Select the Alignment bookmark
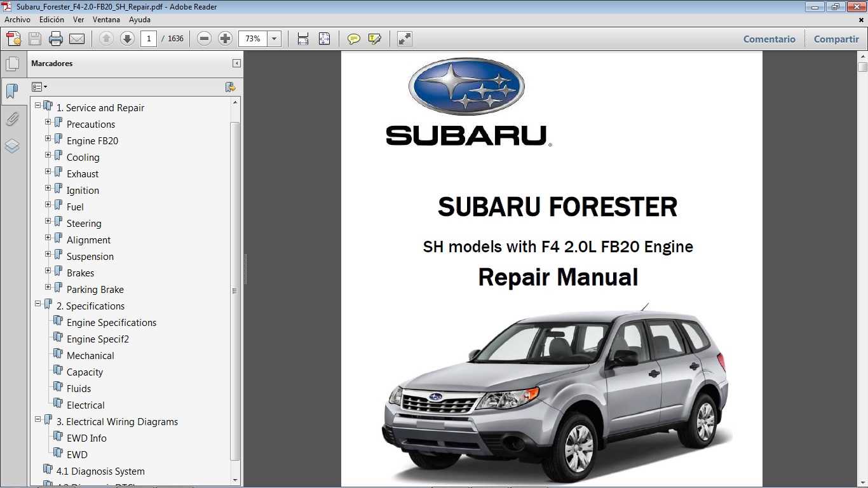 pos(88,240)
